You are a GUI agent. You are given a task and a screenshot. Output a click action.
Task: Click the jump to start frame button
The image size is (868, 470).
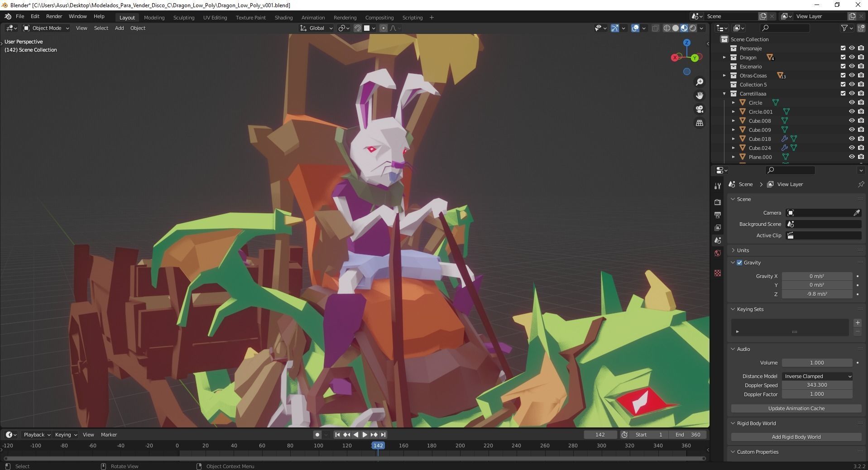pos(337,435)
